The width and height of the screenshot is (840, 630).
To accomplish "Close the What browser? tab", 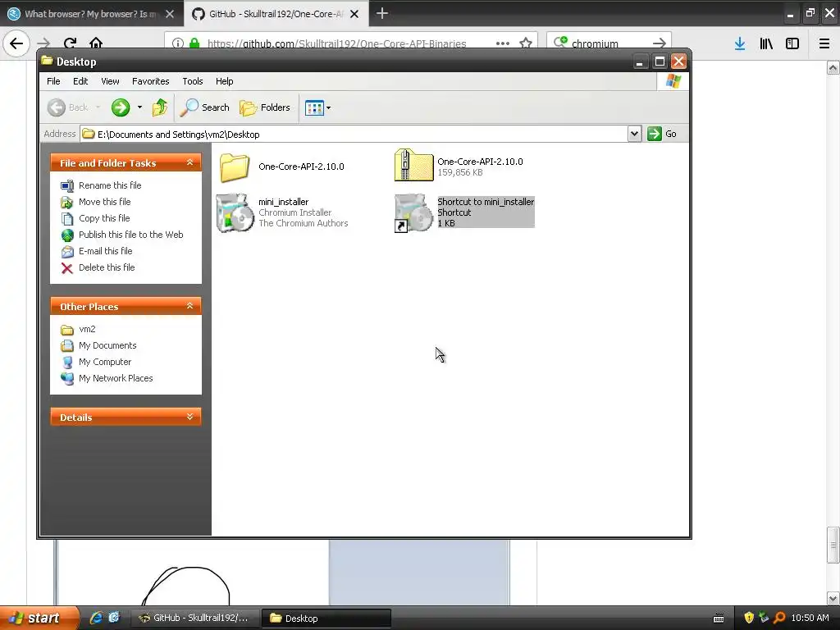I will pos(170,14).
